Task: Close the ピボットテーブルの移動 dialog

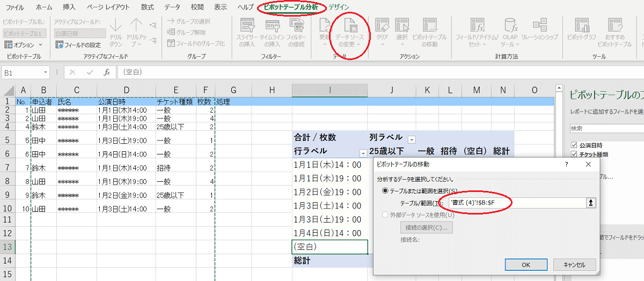Action: pos(588,165)
